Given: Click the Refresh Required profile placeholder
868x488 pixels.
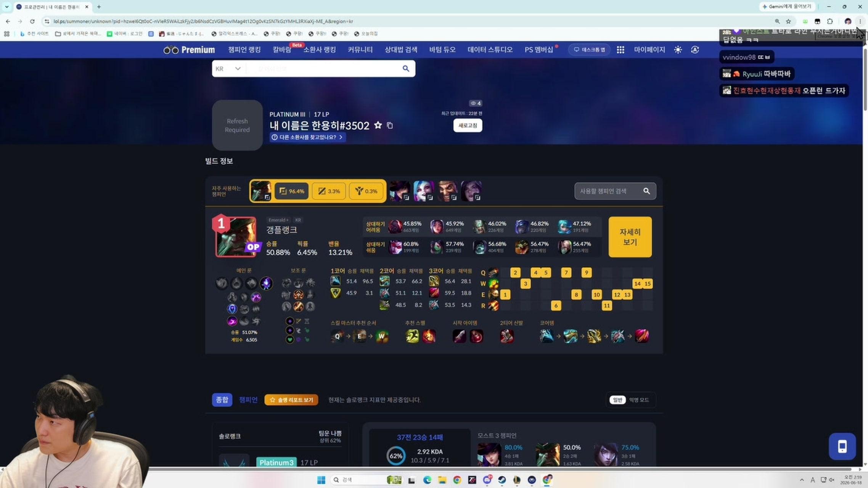Looking at the screenshot, I should [237, 125].
